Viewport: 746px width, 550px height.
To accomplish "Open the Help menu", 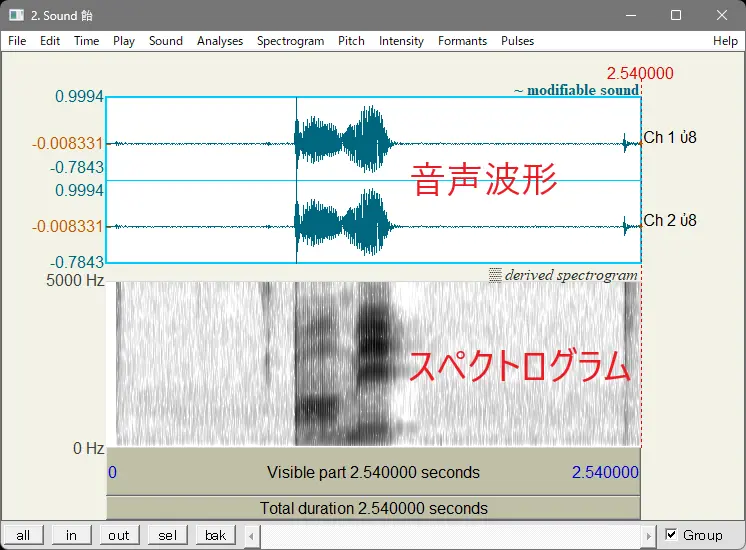I will pyautogui.click(x=725, y=41).
